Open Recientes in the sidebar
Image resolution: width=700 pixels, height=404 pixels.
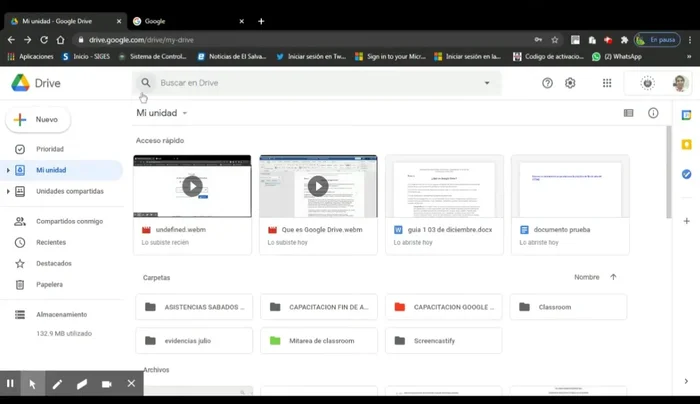pyautogui.click(x=51, y=242)
